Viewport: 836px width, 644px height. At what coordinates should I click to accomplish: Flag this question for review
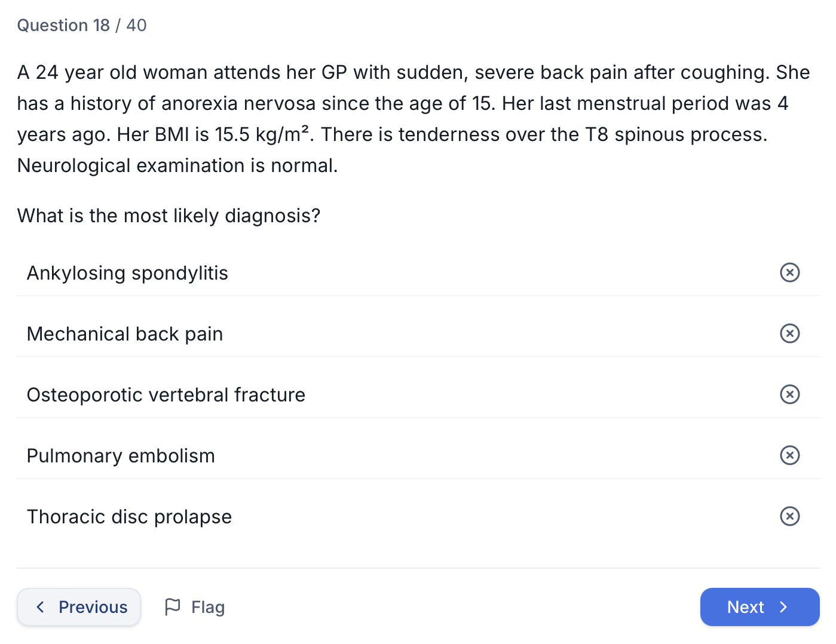pos(194,606)
